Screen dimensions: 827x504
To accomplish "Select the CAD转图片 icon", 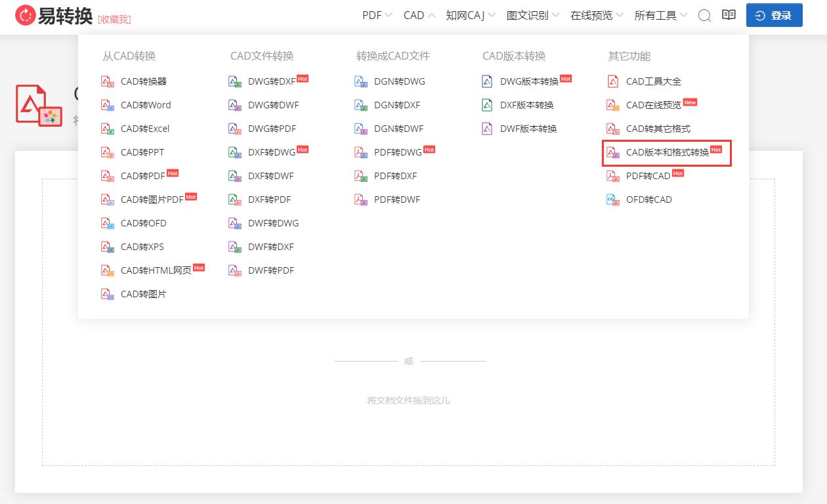I will pyautogui.click(x=107, y=294).
